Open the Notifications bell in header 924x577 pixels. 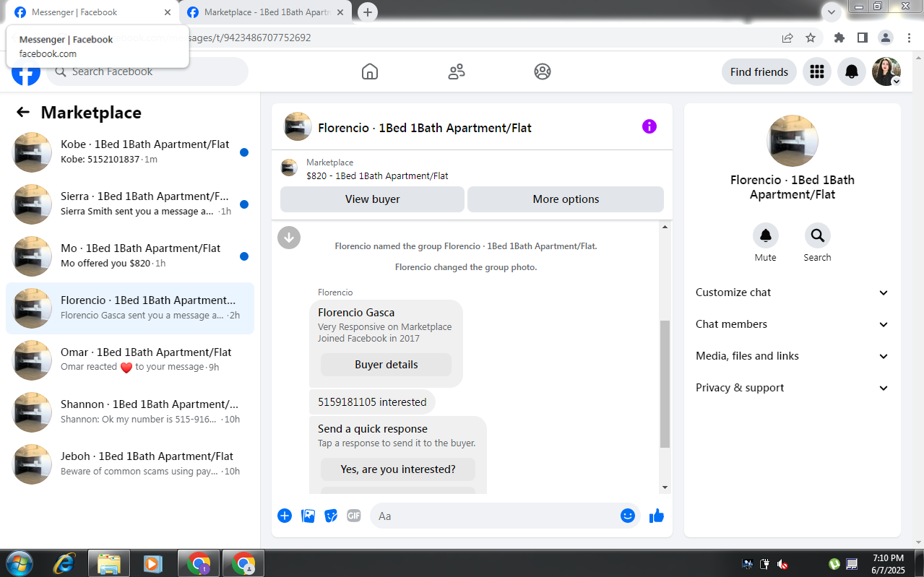[852, 71]
